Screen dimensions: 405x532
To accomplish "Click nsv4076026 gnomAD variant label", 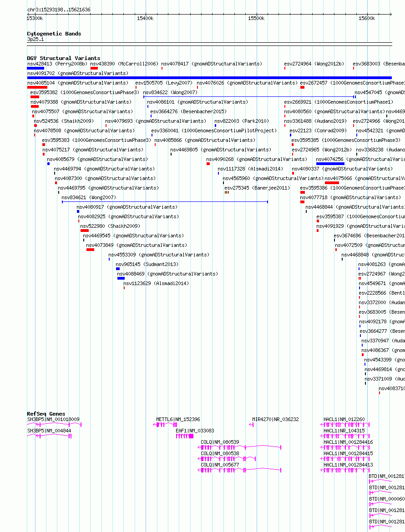I will [247, 83].
